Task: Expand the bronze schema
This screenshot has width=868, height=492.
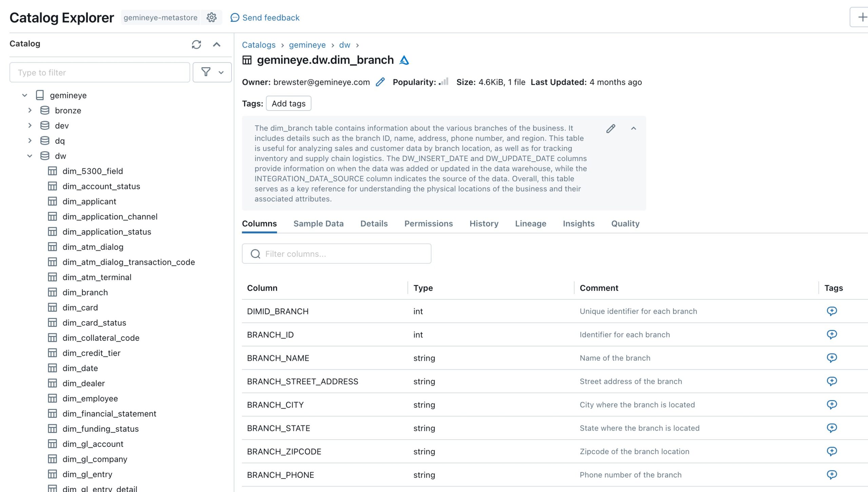Action: (30, 110)
